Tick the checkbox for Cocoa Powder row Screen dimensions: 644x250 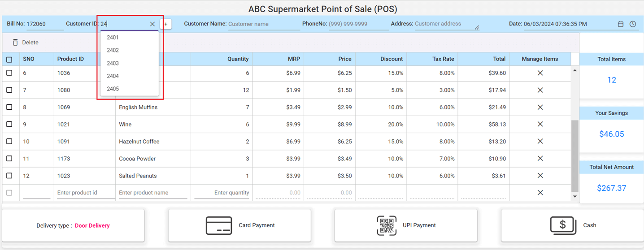point(9,159)
